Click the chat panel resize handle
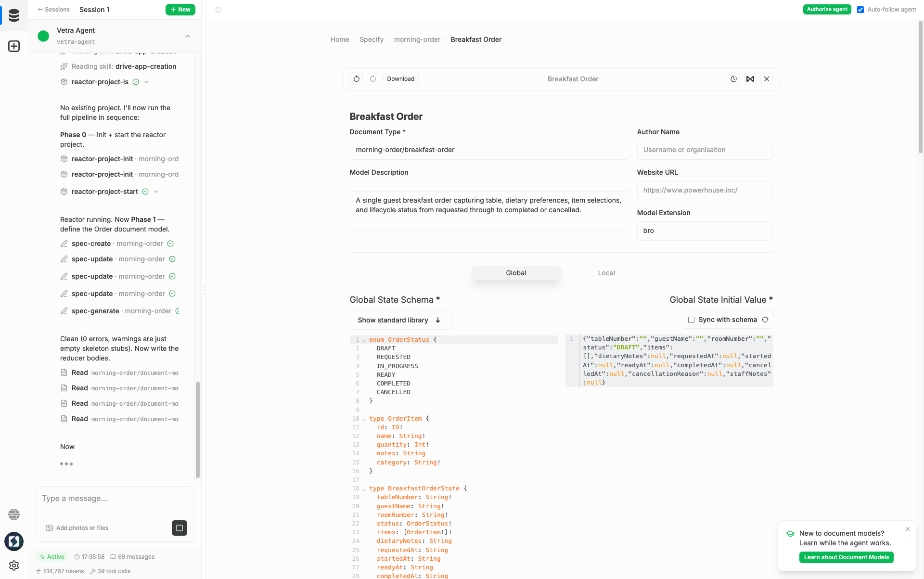The width and height of the screenshot is (924, 579). coord(204,289)
